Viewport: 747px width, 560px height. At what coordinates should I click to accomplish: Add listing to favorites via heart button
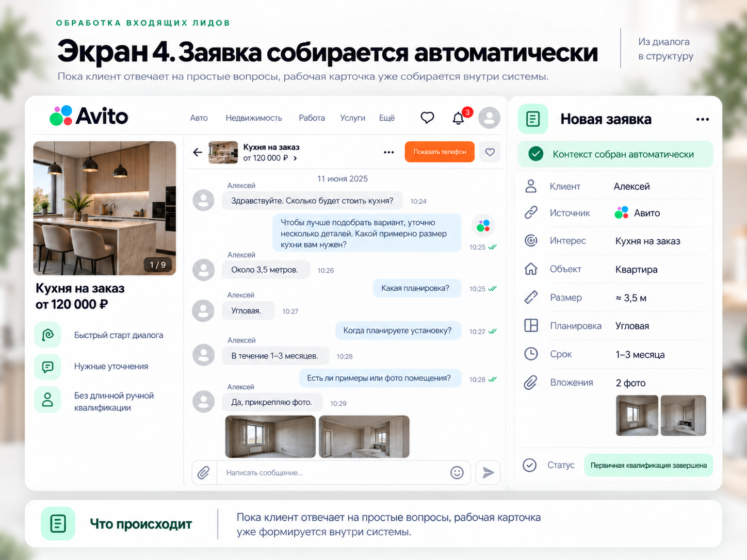click(x=490, y=152)
